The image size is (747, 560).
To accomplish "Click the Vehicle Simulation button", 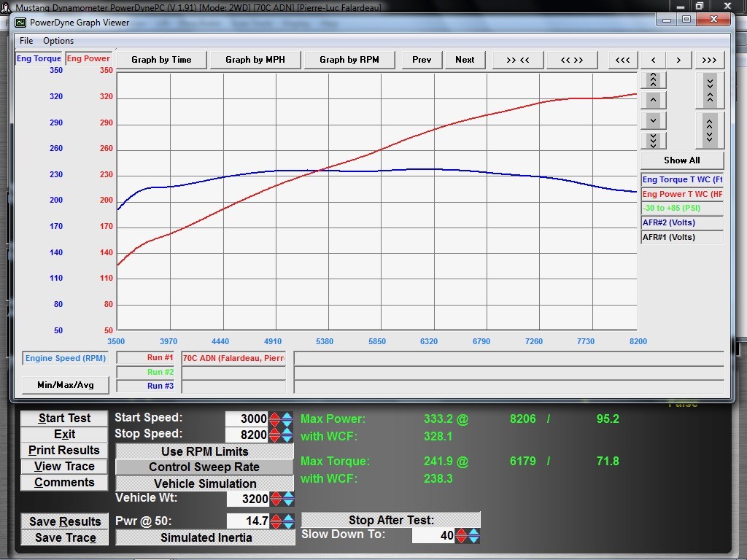I will point(205,484).
